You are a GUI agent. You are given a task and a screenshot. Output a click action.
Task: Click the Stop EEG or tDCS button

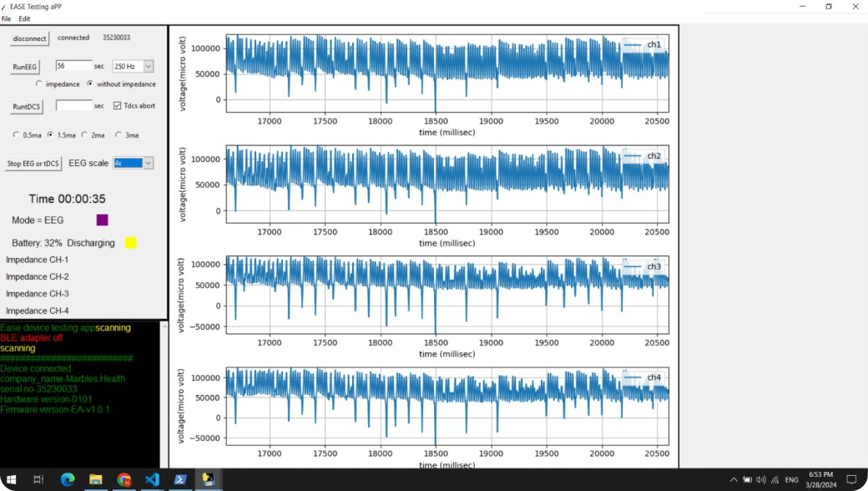[x=33, y=164]
